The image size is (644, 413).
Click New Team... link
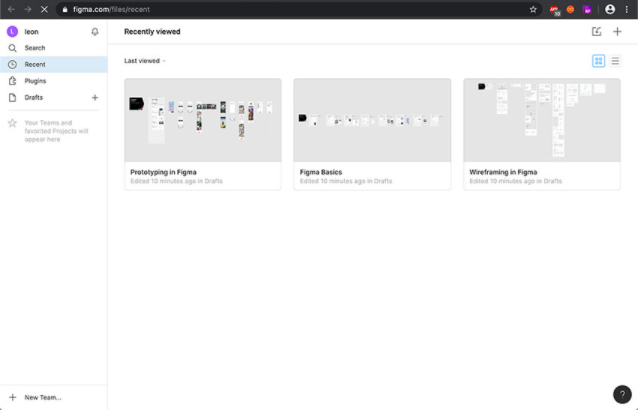[43, 399]
